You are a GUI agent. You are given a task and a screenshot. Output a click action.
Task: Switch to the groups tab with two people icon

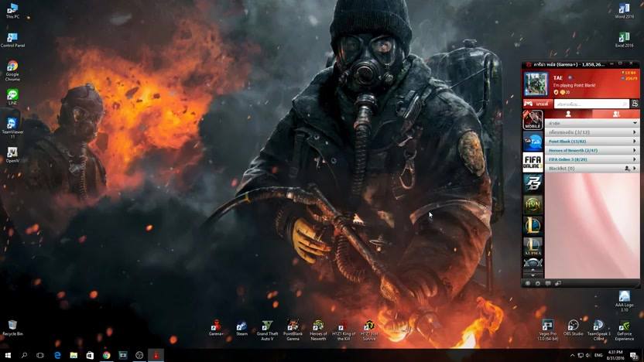pyautogui.click(x=616, y=114)
